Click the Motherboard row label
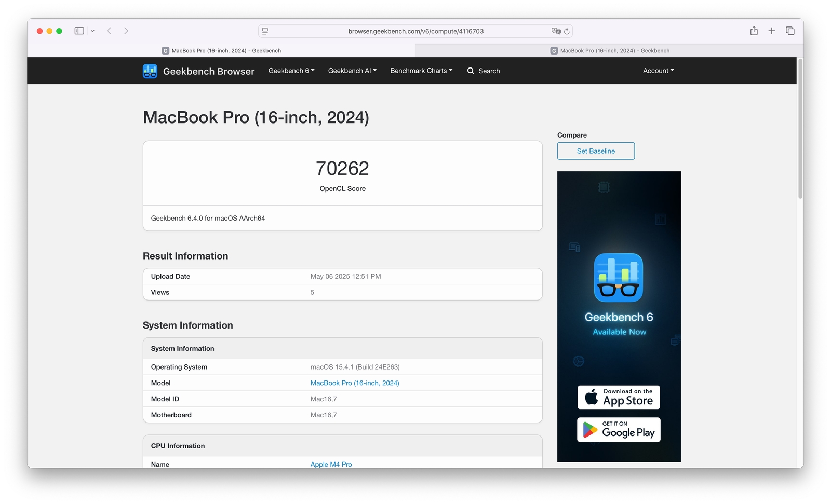 click(171, 415)
